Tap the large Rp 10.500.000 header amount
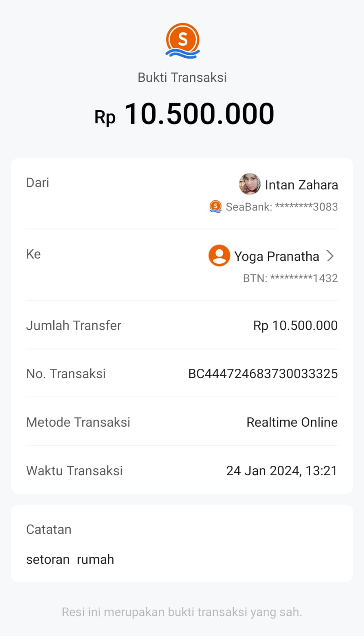 (184, 115)
